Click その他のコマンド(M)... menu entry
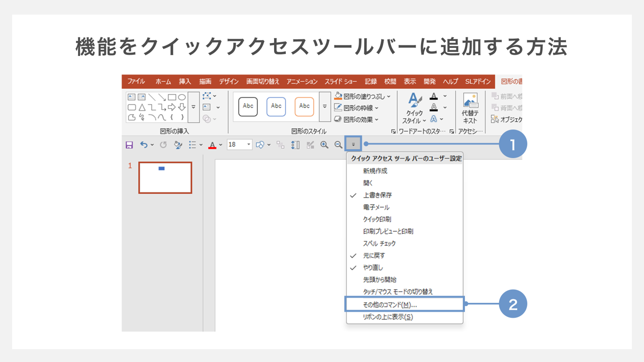Screen dimensions: 644x362 point(404,304)
